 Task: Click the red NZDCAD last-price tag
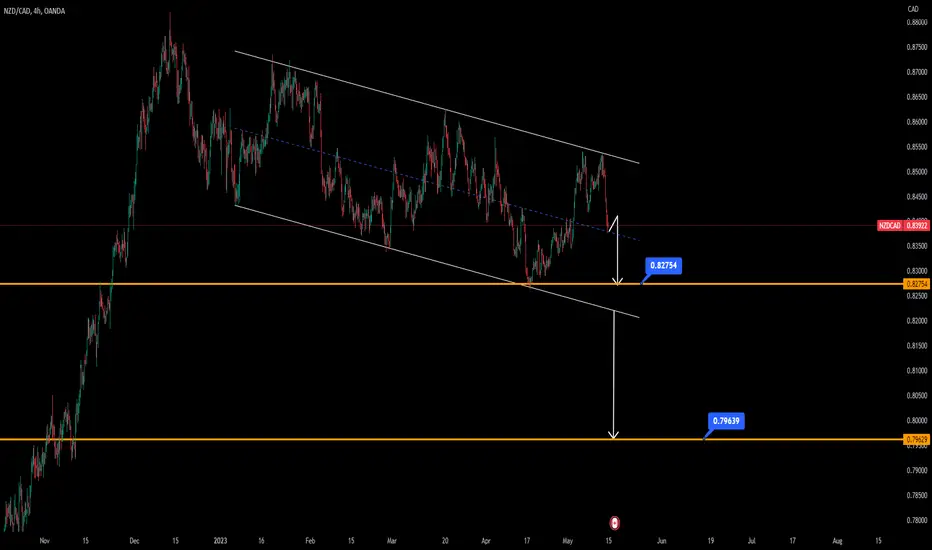tap(890, 226)
